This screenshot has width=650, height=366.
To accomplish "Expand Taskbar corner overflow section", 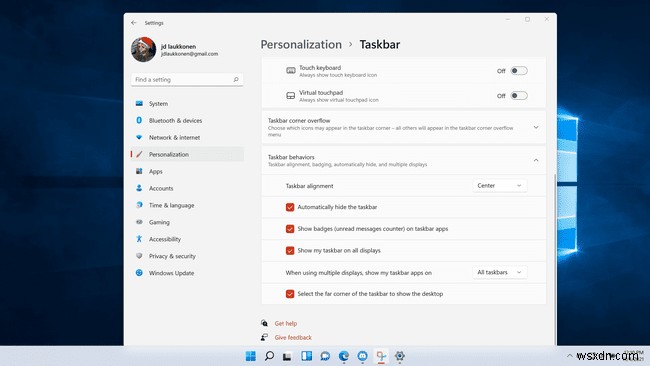I will coord(536,127).
